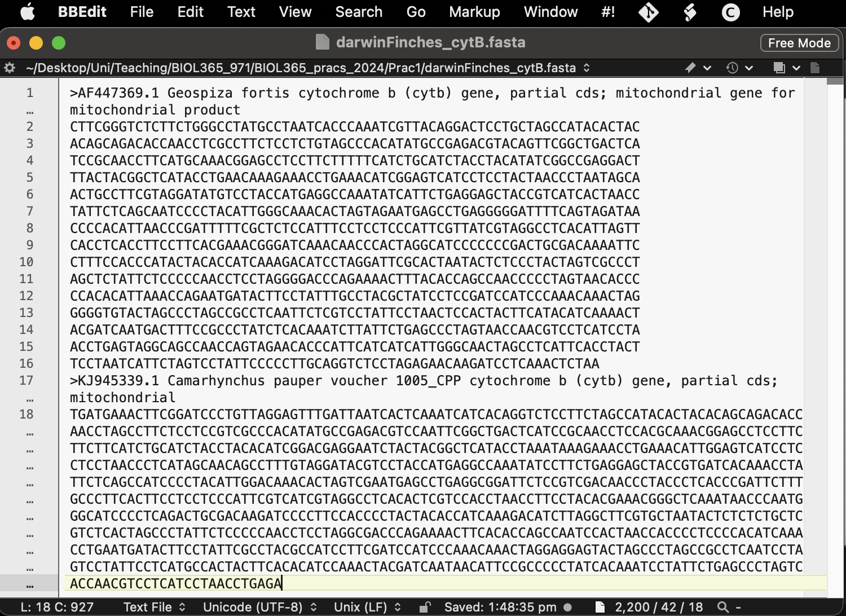This screenshot has width=846, height=616.
Task: Click the recent history clock icon
Action: [x=732, y=68]
